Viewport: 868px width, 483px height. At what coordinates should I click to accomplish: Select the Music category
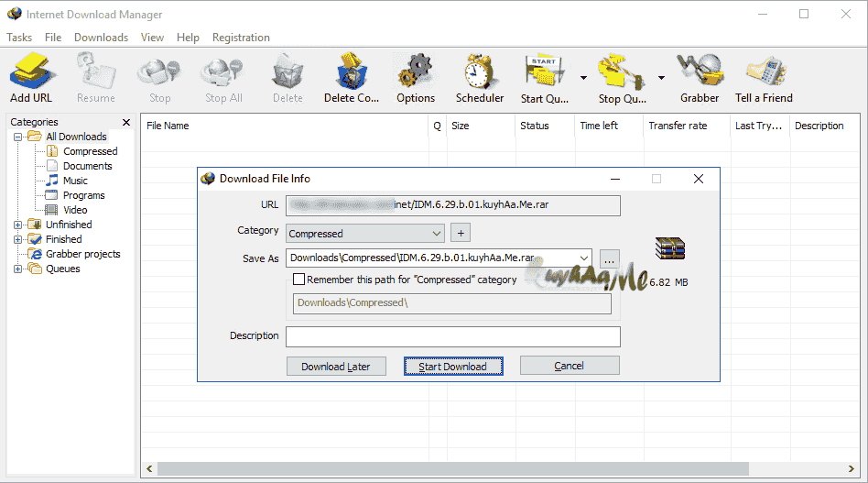pyautogui.click(x=75, y=181)
